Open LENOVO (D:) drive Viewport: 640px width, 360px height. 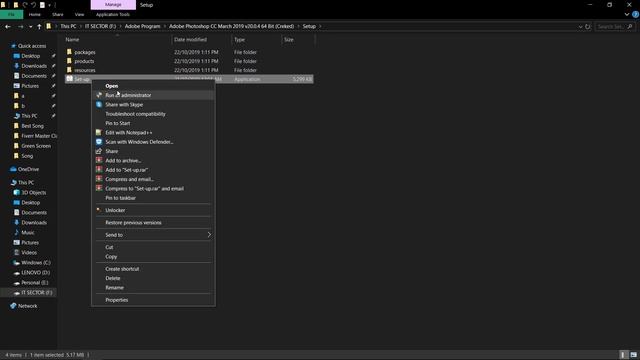pyautogui.click(x=36, y=273)
